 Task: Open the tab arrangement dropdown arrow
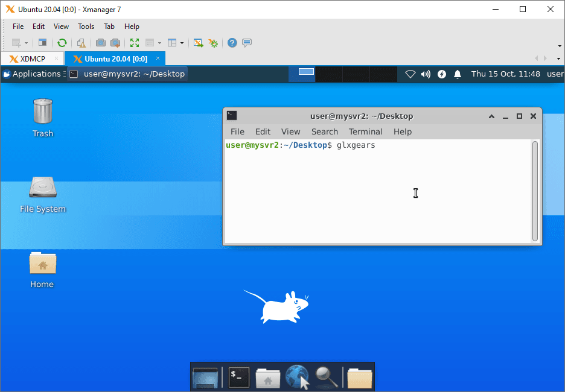(x=182, y=43)
